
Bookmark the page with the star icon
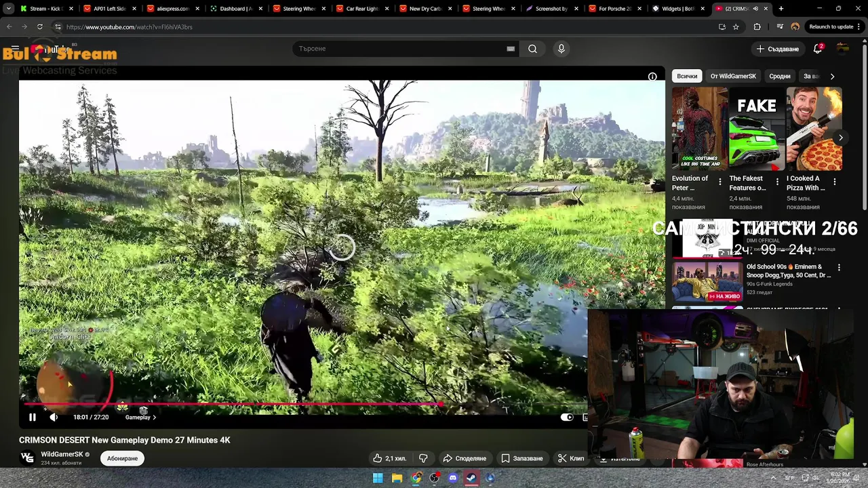click(x=736, y=27)
